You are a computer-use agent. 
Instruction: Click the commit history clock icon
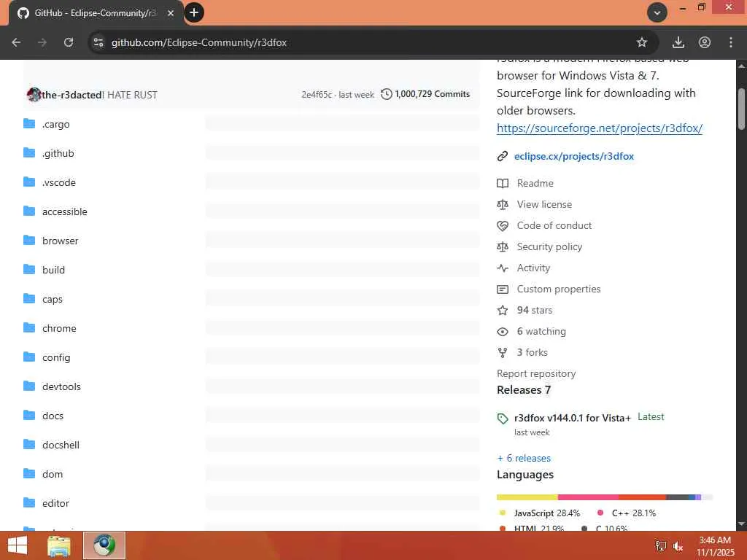pyautogui.click(x=387, y=94)
